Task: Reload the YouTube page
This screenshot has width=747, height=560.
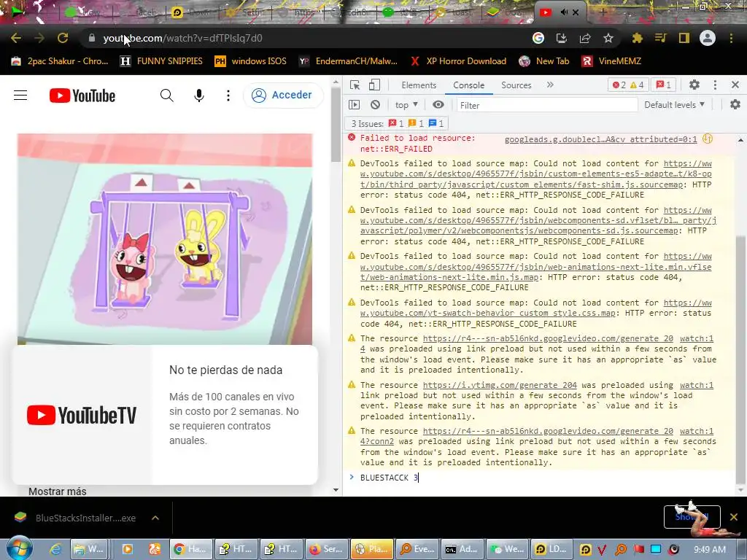Action: [63, 38]
